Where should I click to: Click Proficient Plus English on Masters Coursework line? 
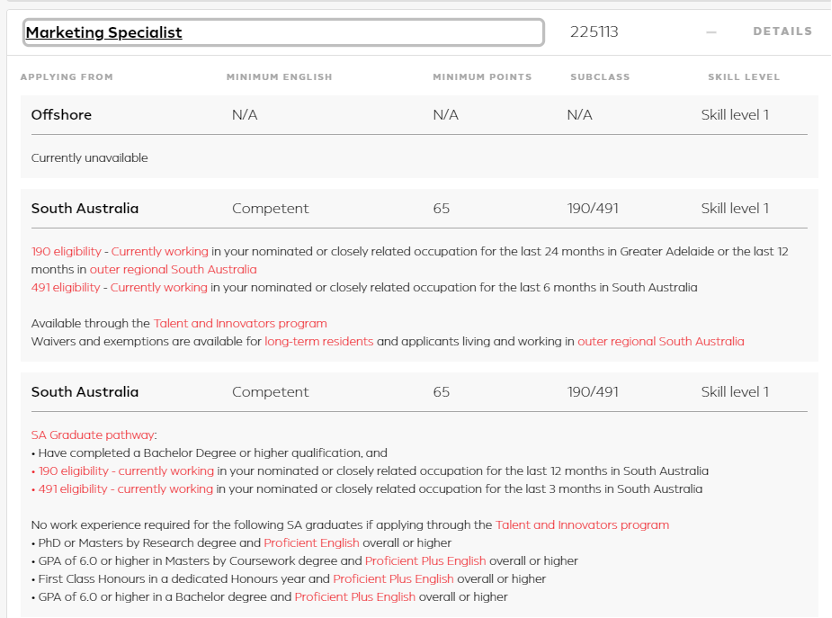(x=425, y=561)
